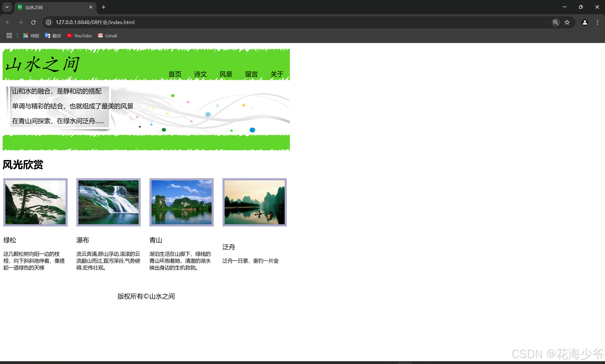This screenshot has height=364, width=605.
Task: Open the YouTube bookmark
Action: click(x=79, y=35)
